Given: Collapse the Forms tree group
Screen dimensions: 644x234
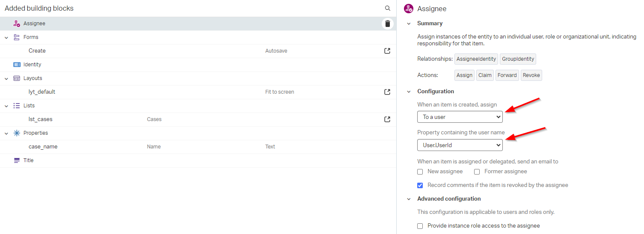Looking at the screenshot, I should click(x=6, y=38).
